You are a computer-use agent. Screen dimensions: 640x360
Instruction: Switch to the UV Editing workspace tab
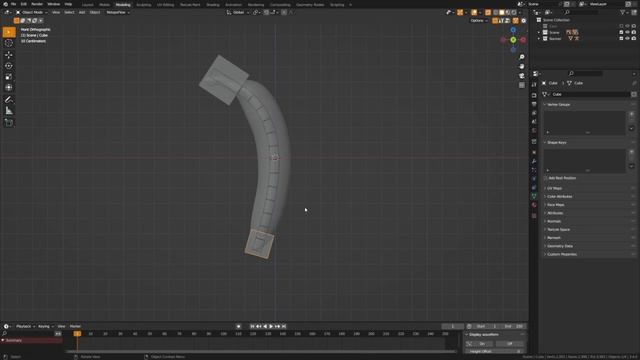coord(165,5)
